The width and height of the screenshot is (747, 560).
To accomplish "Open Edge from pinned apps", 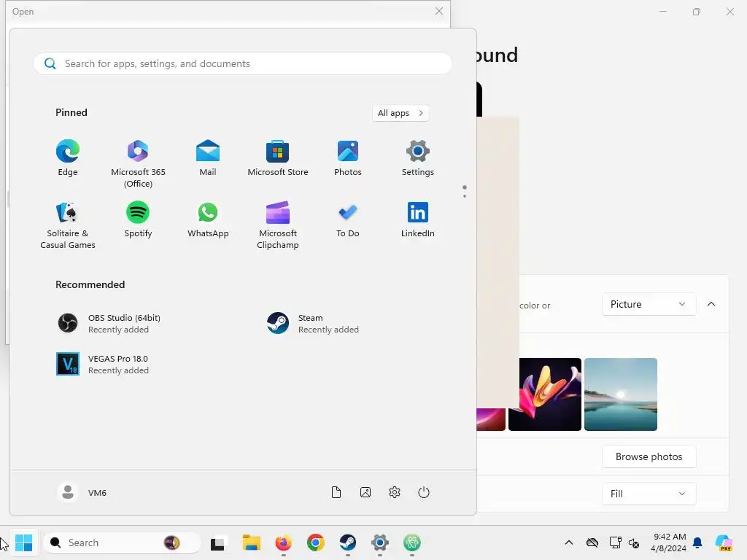I will pos(68,158).
